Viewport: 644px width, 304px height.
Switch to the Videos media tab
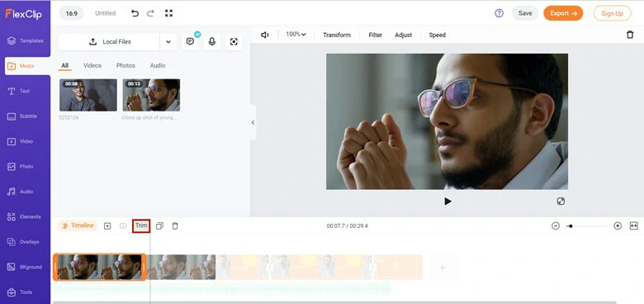[92, 66]
